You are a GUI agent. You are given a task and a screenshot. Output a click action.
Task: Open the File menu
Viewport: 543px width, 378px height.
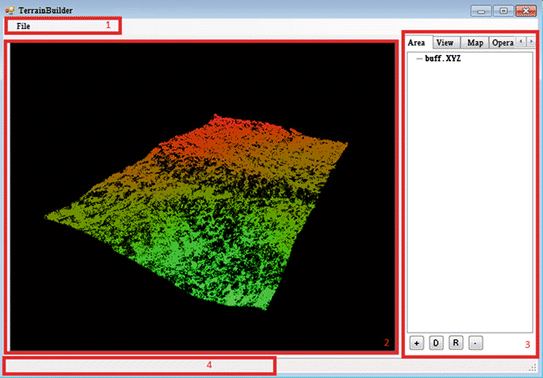pyautogui.click(x=23, y=26)
